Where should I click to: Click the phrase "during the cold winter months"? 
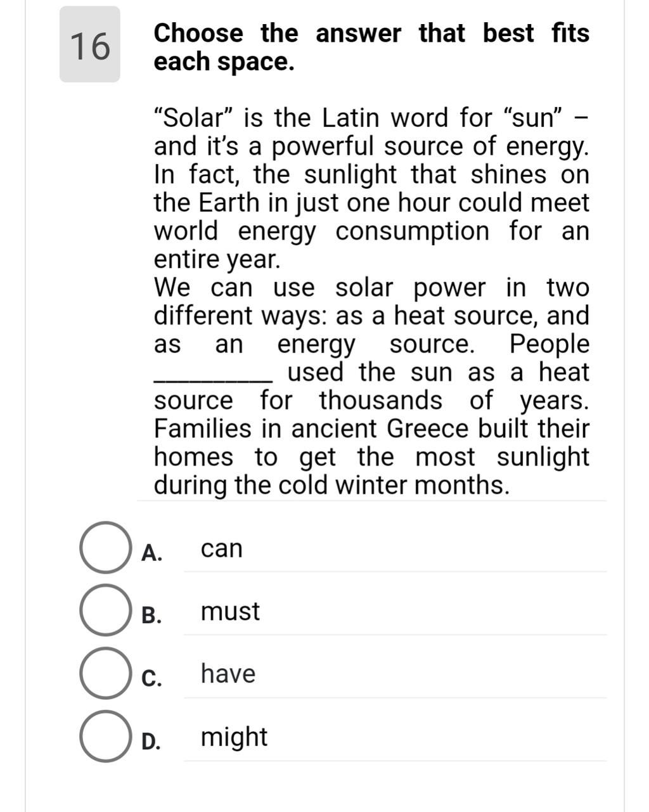(x=331, y=485)
